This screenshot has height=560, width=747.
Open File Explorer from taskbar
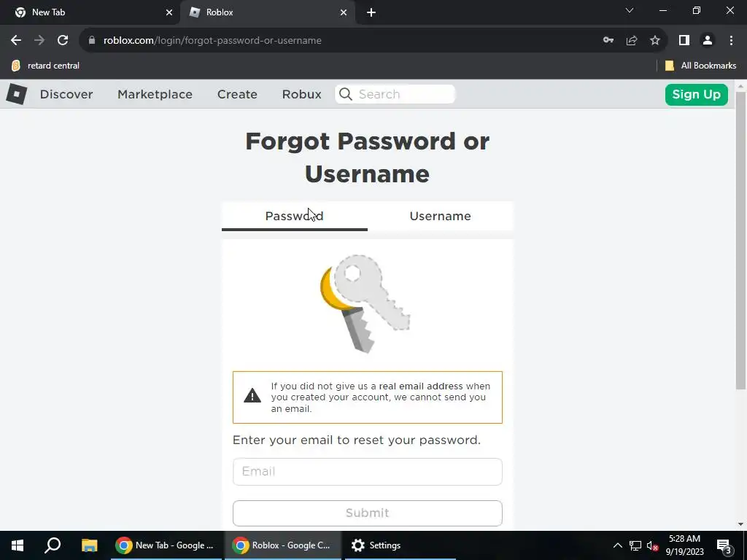(89, 545)
